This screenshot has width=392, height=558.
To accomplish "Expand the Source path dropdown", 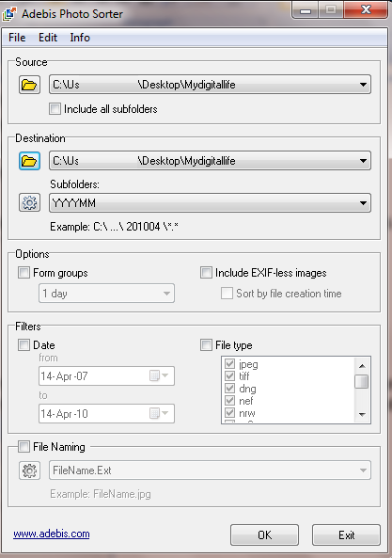I will point(363,85).
